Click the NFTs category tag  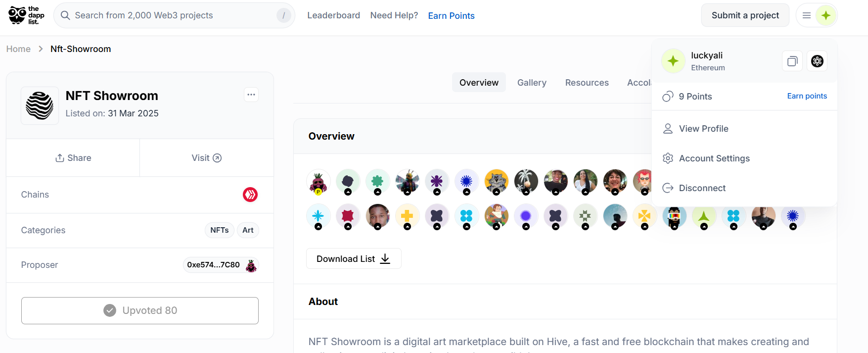pos(220,230)
